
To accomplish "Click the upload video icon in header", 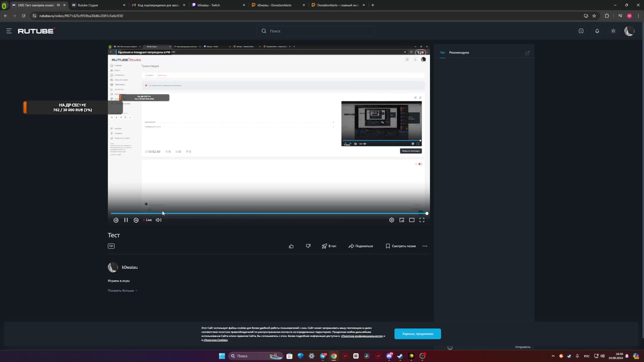I will point(581,31).
